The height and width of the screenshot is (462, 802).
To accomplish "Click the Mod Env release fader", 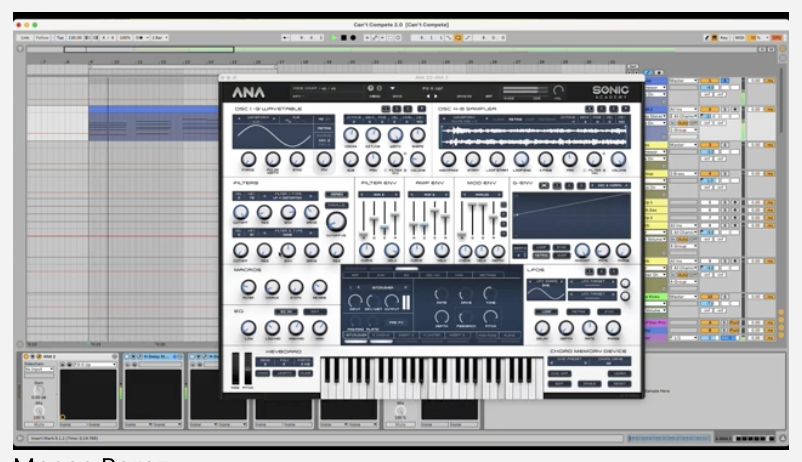I will click(x=493, y=220).
